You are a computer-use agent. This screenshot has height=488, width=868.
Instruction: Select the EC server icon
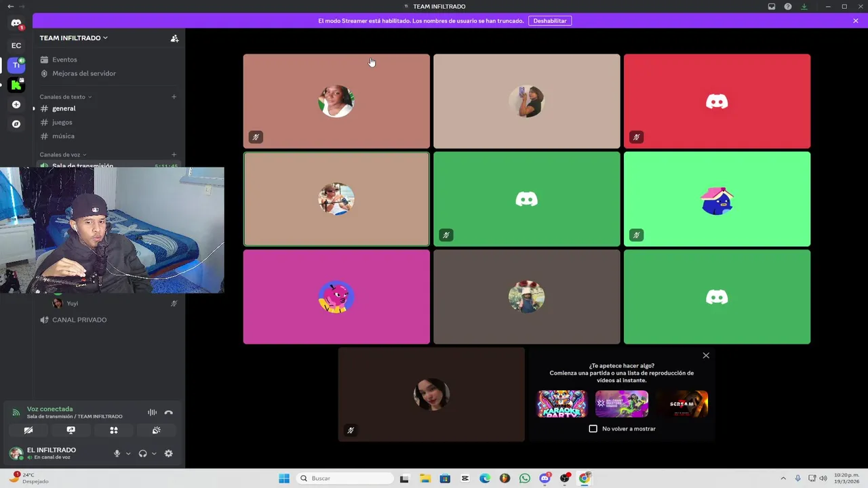(16, 45)
